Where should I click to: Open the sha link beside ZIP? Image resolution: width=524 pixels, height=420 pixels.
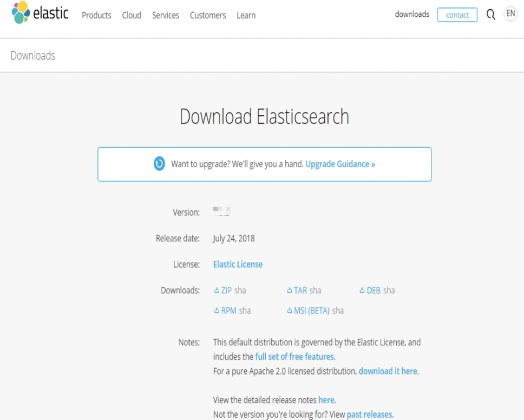(240, 290)
